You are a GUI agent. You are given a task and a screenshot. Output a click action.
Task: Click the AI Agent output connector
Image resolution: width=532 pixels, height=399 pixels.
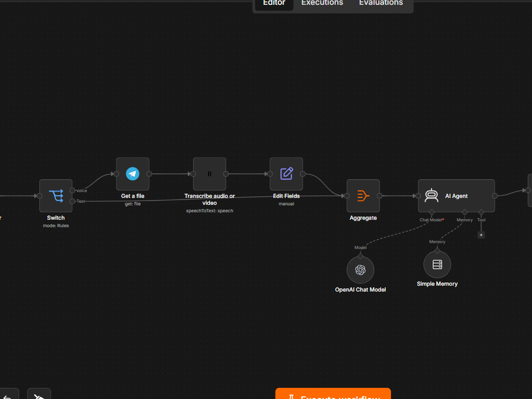495,196
